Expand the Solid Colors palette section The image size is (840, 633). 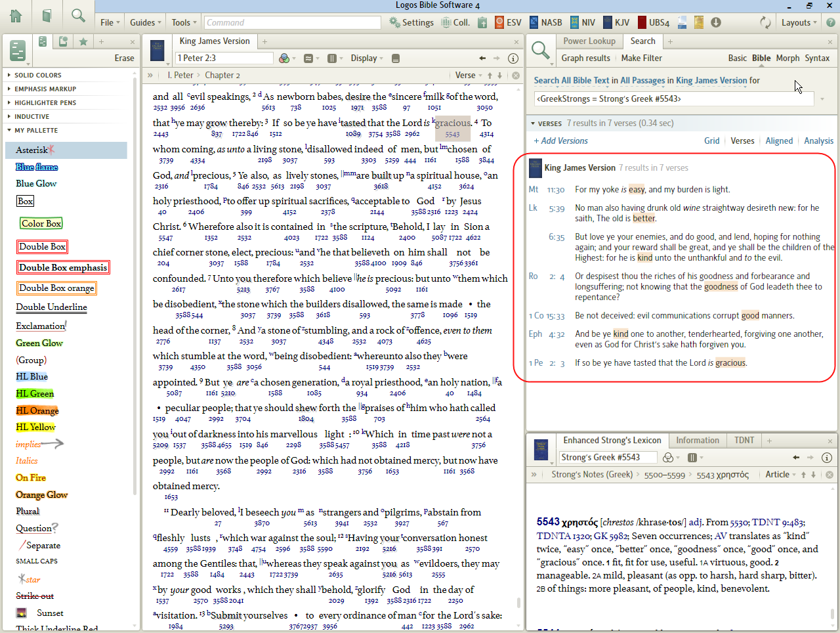(38, 76)
